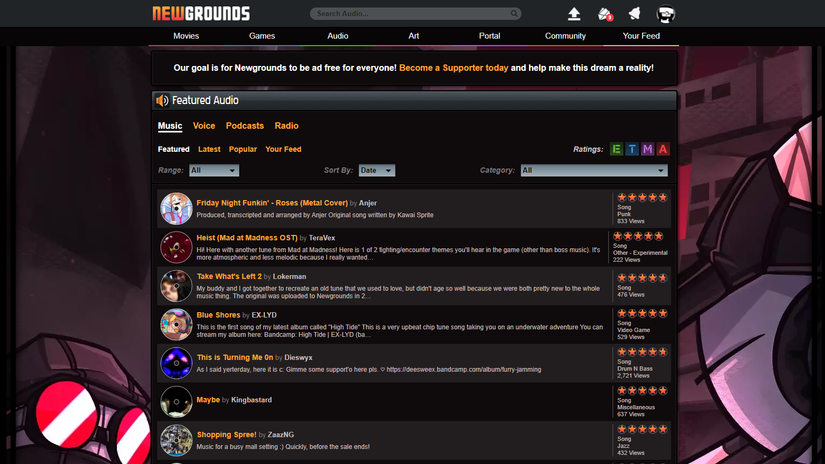Switch to the Radio tab
This screenshot has width=825, height=464.
click(286, 126)
